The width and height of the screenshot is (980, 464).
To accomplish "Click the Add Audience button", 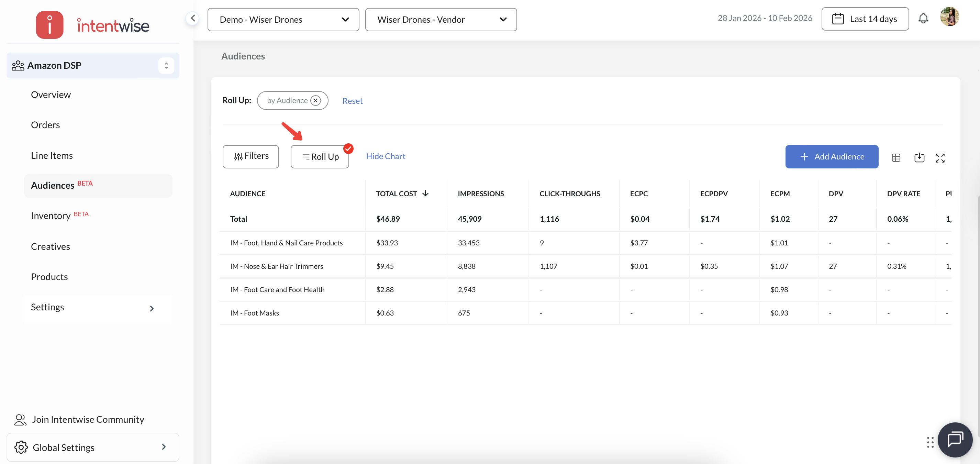I will coord(831,156).
